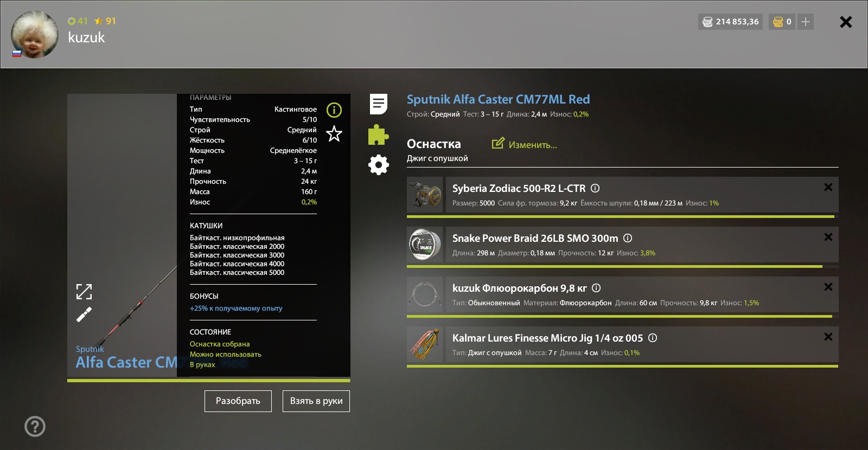Click Байткаст. низкопрофильная reel type
Image resolution: width=868 pixels, height=450 pixels.
237,237
